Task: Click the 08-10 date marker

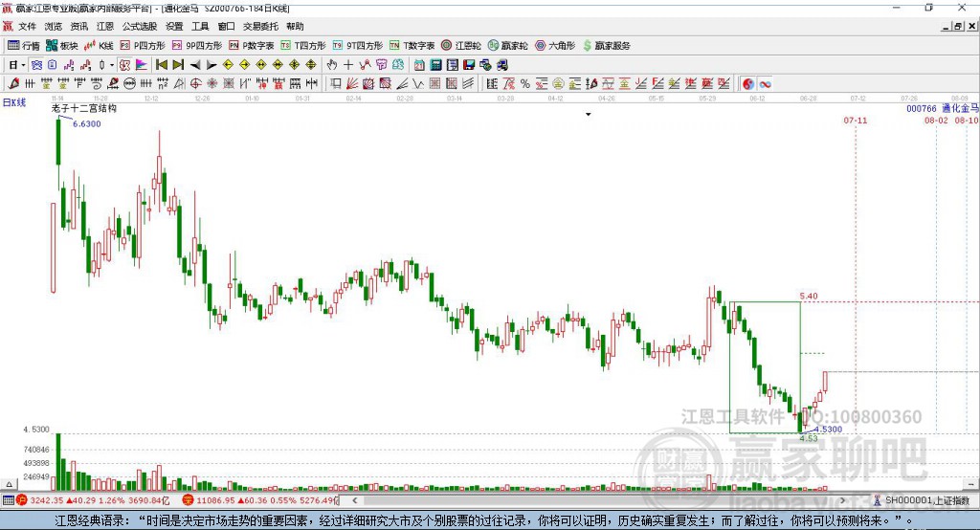Action: (x=967, y=120)
